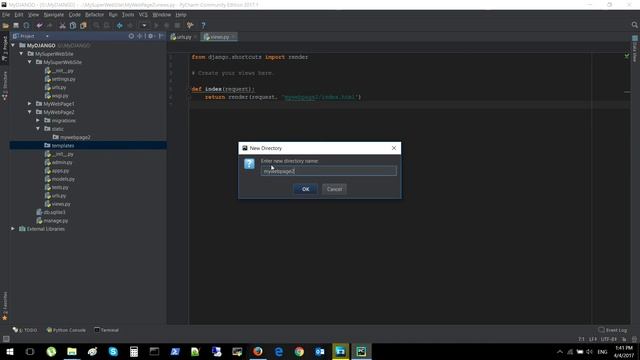
Task: Collapse the inner MySuperWebSite folder
Action: (x=29, y=62)
